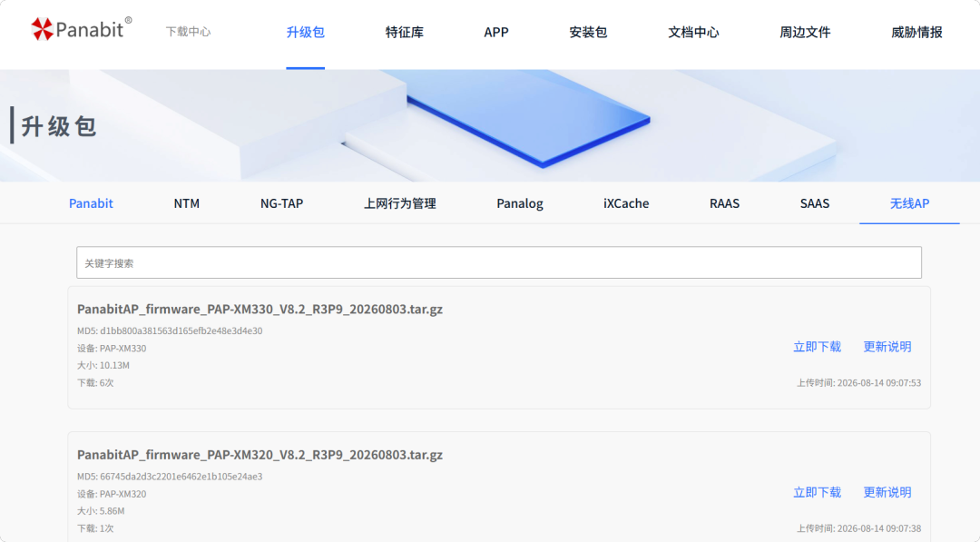The image size is (980, 542).
Task: Click 立即下载 for PAP-XM320 firmware
Action: click(817, 493)
